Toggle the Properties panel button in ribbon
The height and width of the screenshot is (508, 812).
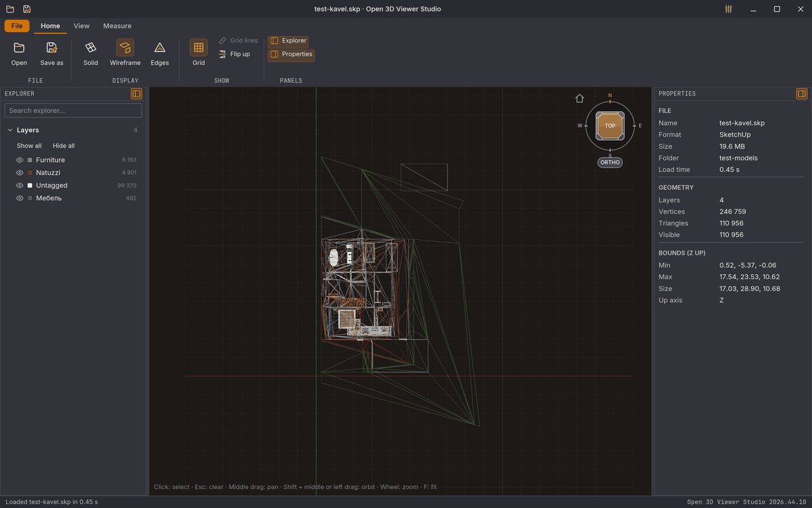tap(291, 54)
